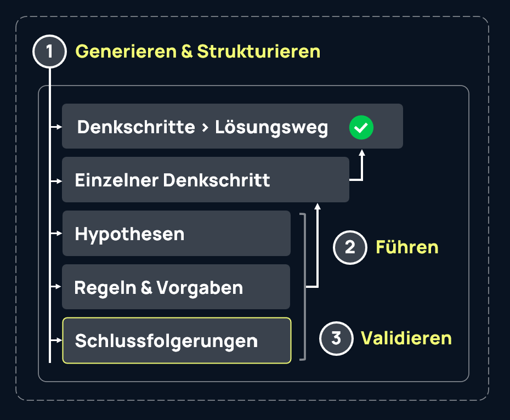Image resolution: width=510 pixels, height=420 pixels.
Task: Click the word Lösungsweg in the top box
Action: (271, 128)
